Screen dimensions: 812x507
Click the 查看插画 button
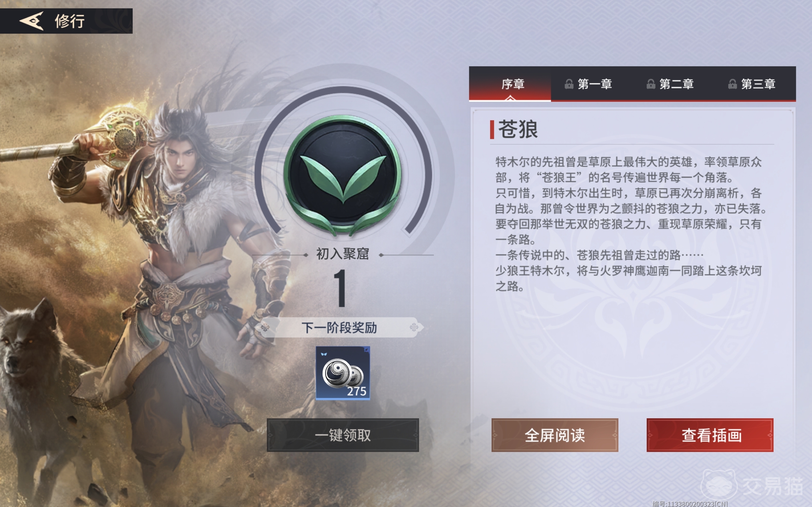[x=710, y=435]
